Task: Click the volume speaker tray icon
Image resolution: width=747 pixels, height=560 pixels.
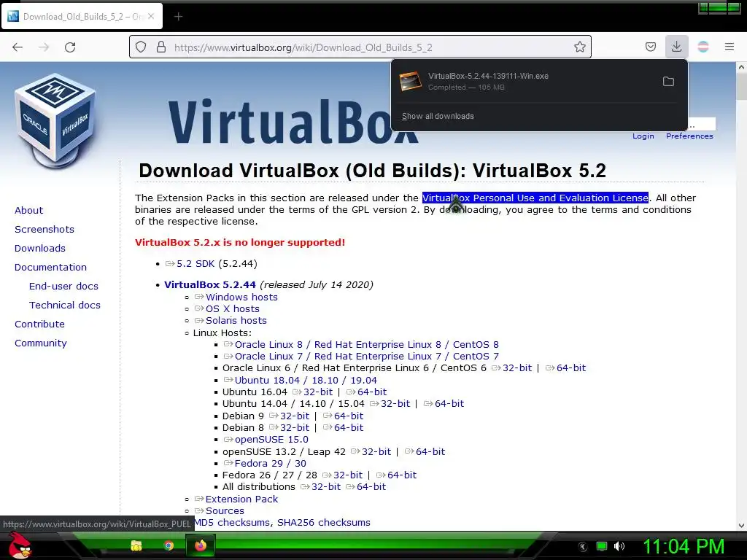Action: pos(619,546)
